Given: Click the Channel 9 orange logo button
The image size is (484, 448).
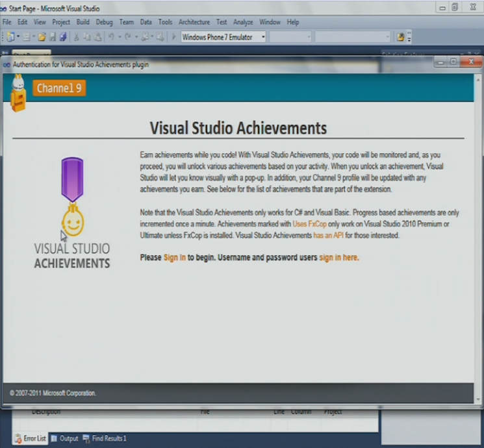Looking at the screenshot, I should click(x=59, y=88).
